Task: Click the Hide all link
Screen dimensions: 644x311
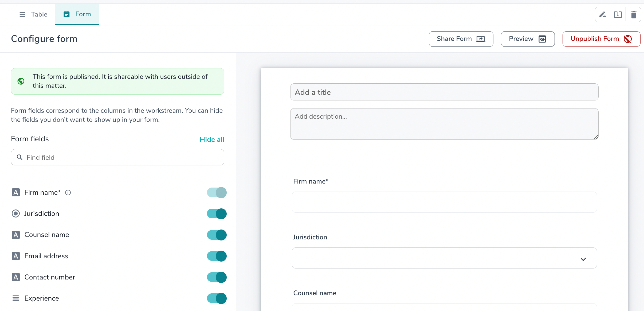Action: pos(211,139)
